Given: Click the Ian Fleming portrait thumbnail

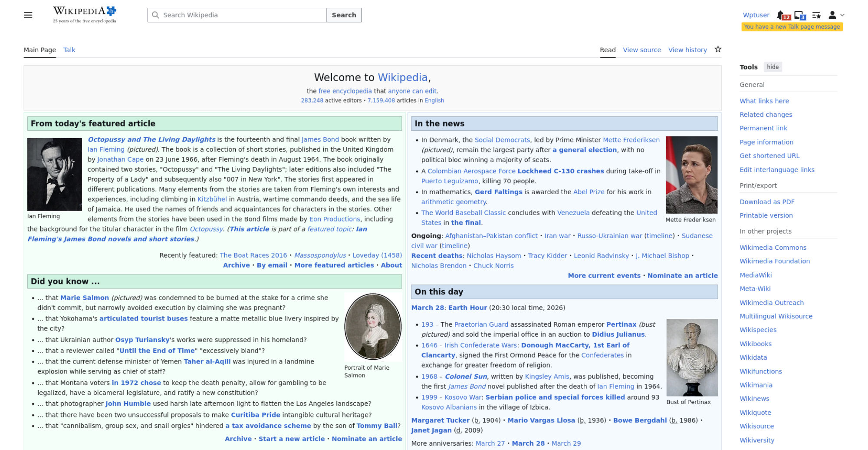Looking at the screenshot, I should tap(55, 174).
